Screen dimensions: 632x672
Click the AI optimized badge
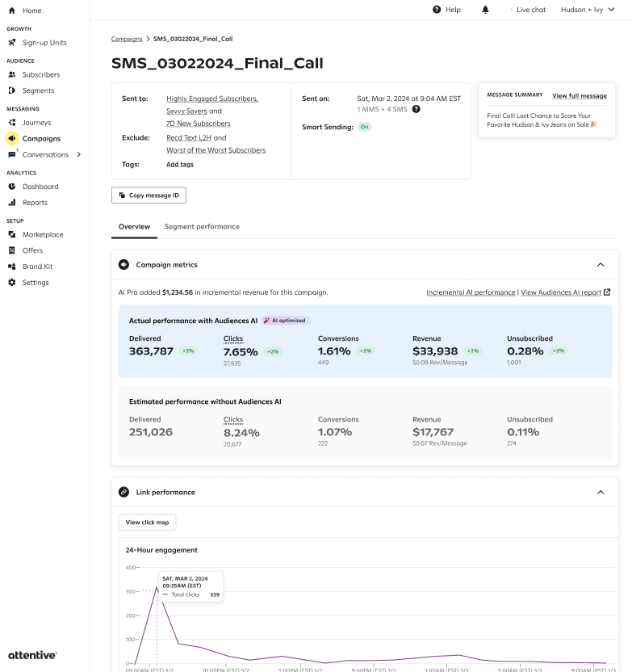point(286,321)
